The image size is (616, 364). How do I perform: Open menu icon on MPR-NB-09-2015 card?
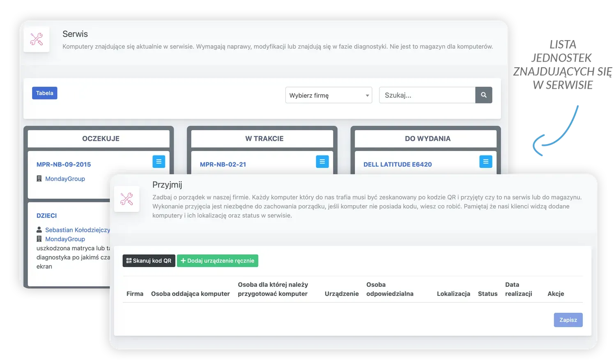click(x=159, y=162)
